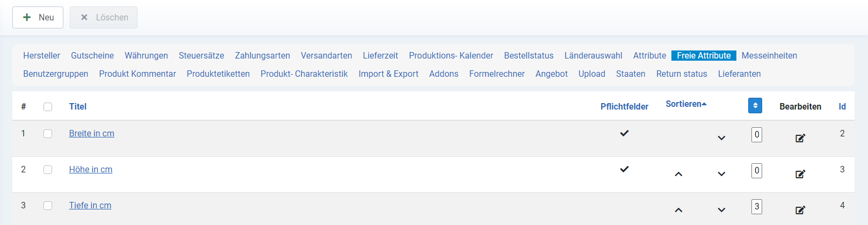Click the blue save order icon
Image resolution: width=868 pixels, height=225 pixels.
coord(755,106)
